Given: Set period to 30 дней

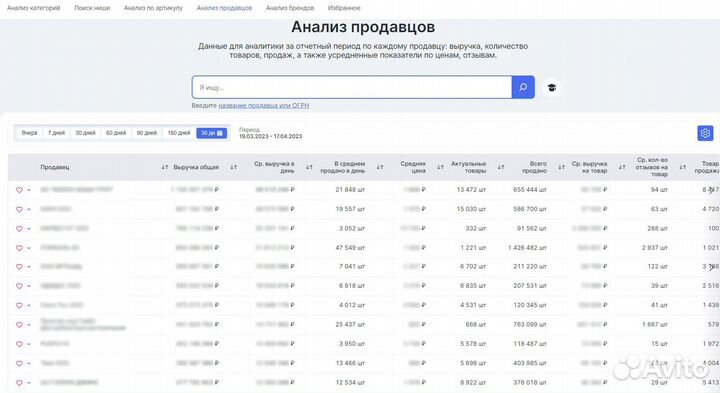Looking at the screenshot, I should pyautogui.click(x=85, y=133).
